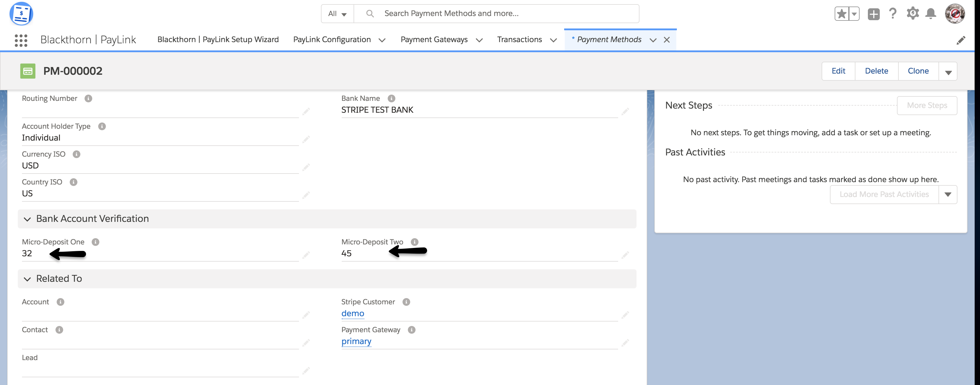980x385 pixels.
Task: Edit Stripe Customer pencil icon
Action: point(625,315)
